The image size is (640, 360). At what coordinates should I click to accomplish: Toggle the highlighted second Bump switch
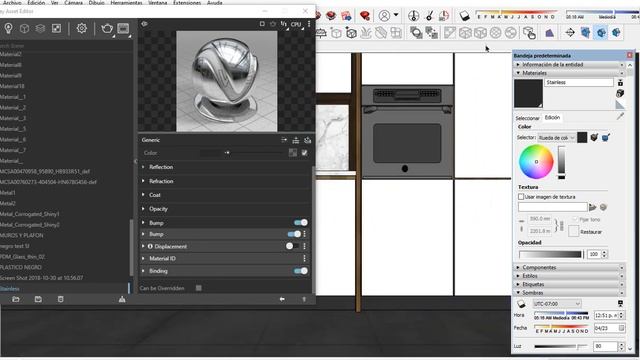tap(294, 234)
